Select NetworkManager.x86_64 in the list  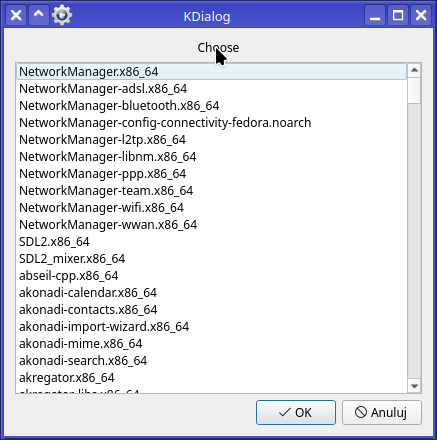pyautogui.click(x=211, y=72)
